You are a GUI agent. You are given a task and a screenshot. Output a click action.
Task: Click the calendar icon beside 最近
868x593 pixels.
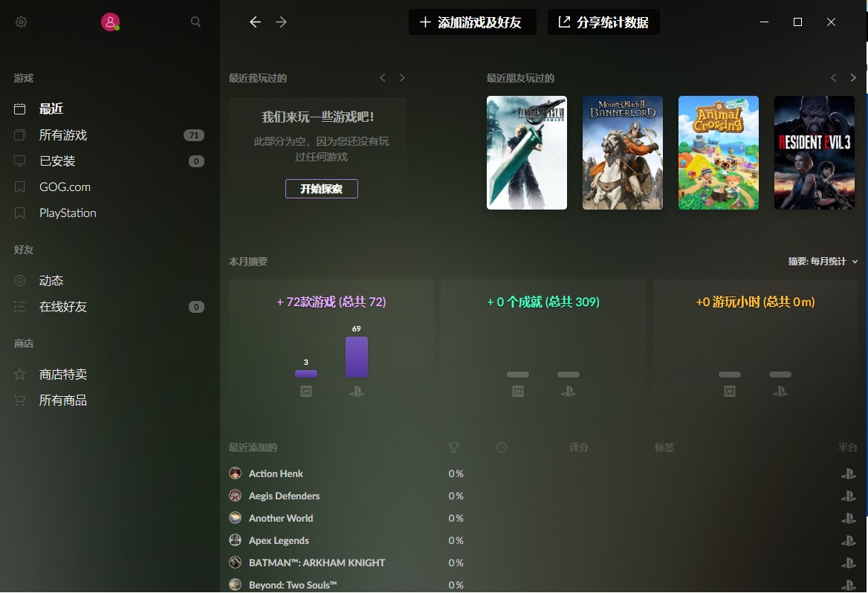tap(19, 108)
